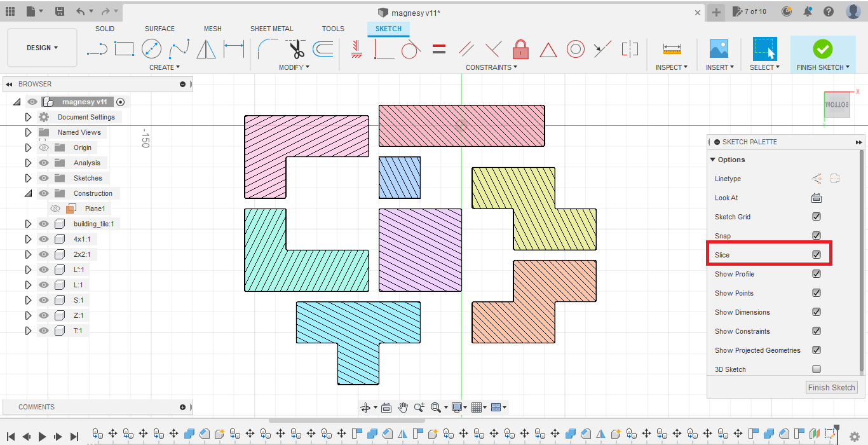
Task: Expand the Named Views node
Action: pos(28,132)
